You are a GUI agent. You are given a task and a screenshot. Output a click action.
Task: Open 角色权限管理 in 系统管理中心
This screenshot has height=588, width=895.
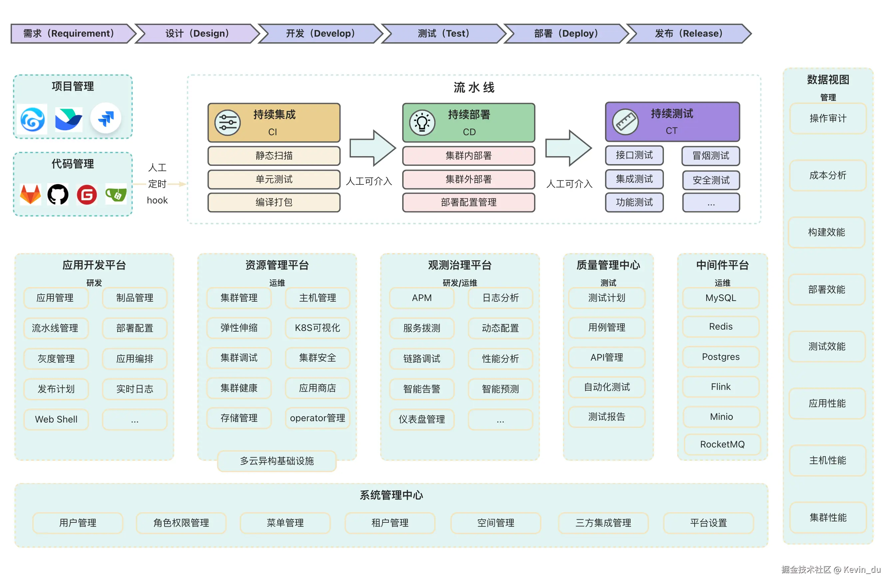tap(181, 523)
